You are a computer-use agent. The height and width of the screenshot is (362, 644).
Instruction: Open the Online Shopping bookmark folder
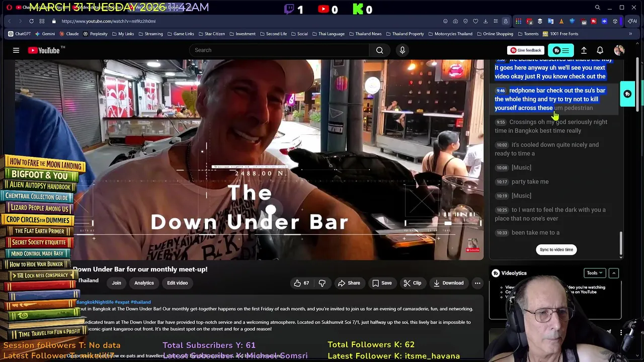495,34
